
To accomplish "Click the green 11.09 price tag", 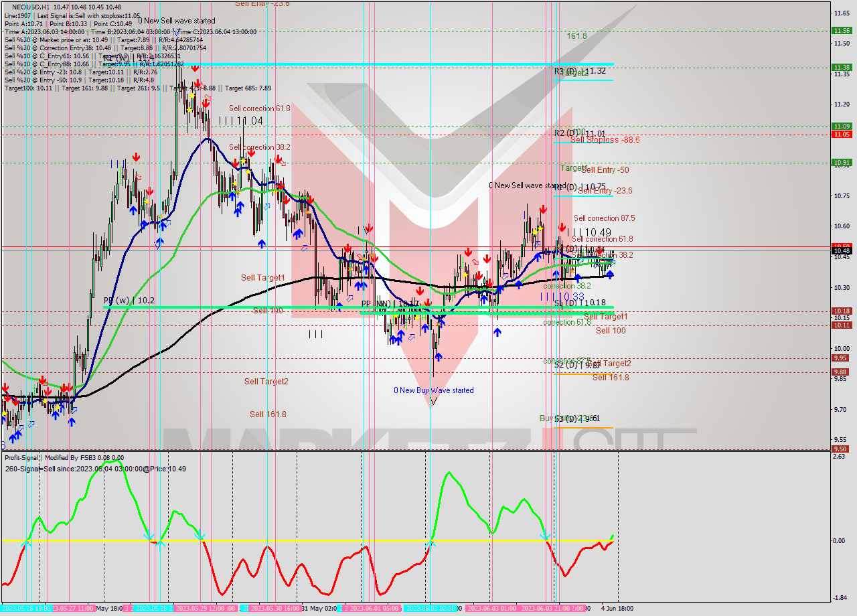I will tap(842, 126).
